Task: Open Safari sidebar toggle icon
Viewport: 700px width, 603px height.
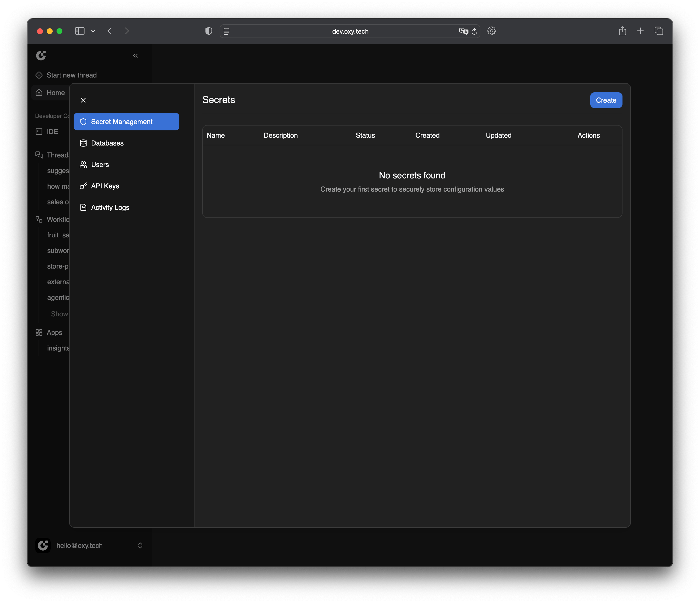Action: tap(80, 31)
